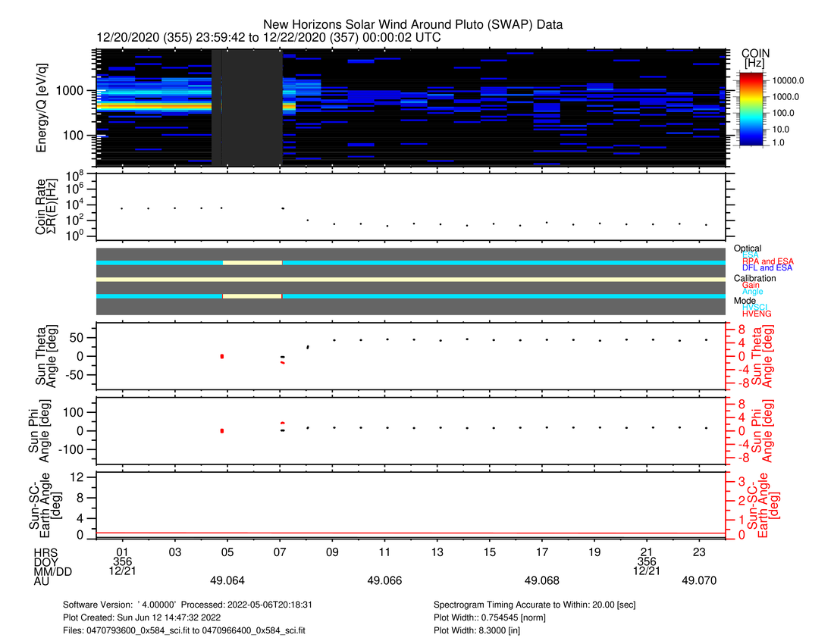Click the red Sun Phi point near hour 07
Image resolution: width=834 pixels, height=644 pixels.
[282, 423]
